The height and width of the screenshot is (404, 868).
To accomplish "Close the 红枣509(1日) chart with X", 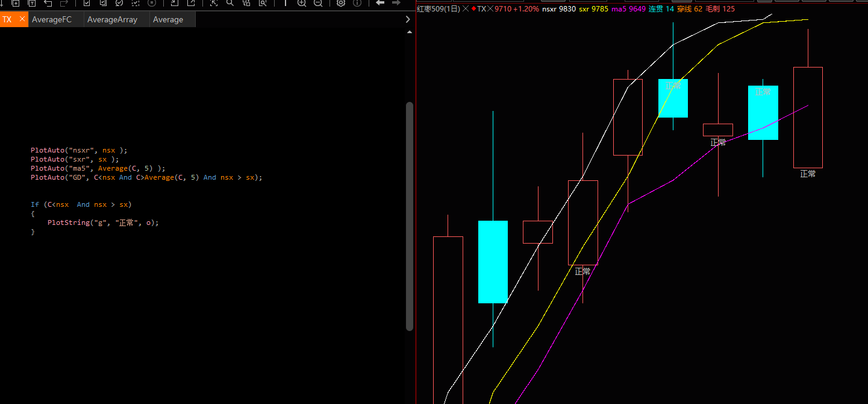I will 466,9.
